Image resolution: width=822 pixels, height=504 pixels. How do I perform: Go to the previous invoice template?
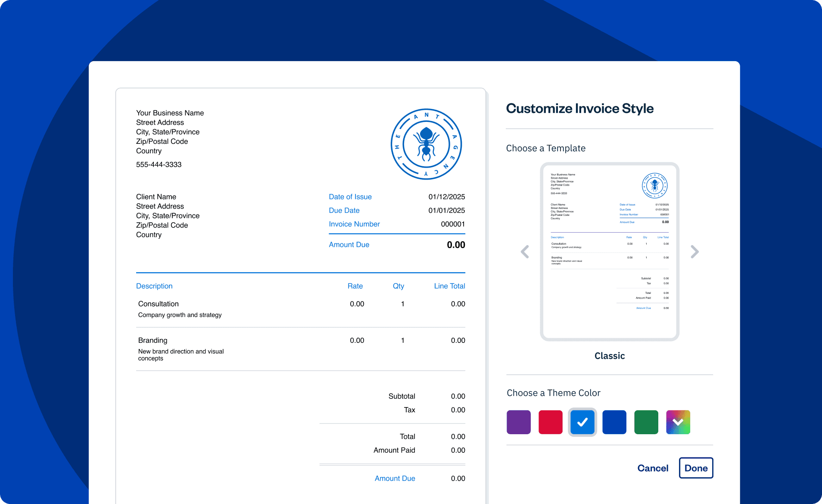pyautogui.click(x=525, y=252)
